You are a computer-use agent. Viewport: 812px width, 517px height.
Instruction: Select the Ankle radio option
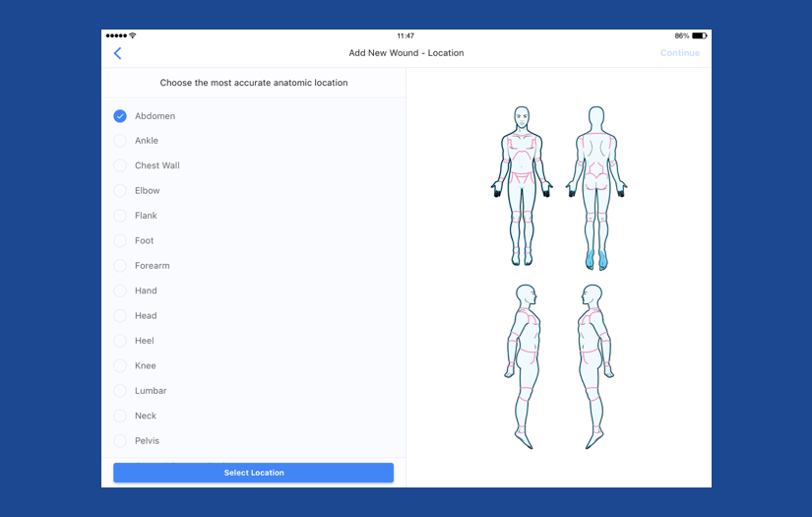pyautogui.click(x=120, y=141)
